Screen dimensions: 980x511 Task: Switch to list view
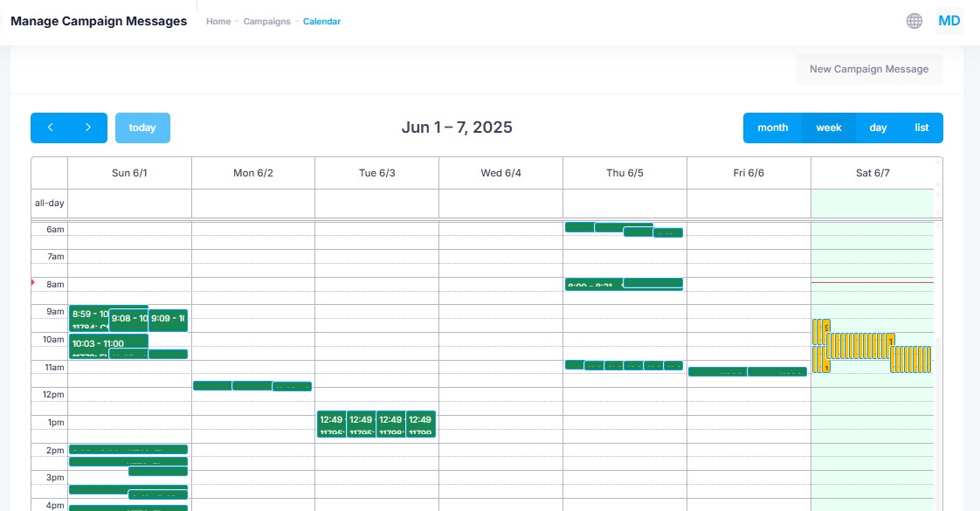(x=921, y=128)
